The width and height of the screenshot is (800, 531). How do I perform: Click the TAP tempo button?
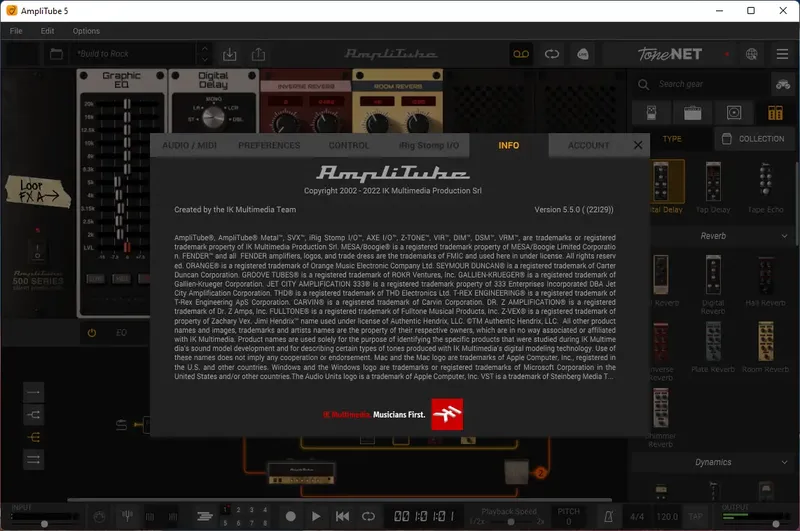(x=695, y=517)
